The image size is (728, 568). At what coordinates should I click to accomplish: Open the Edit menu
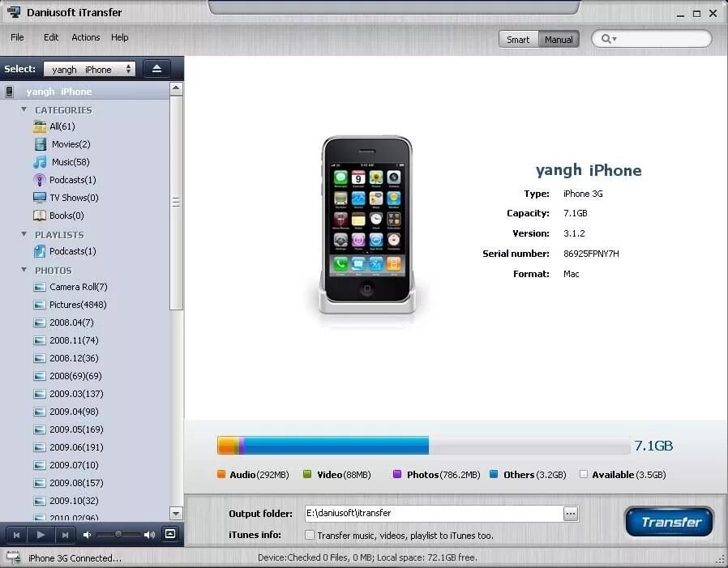tap(50, 37)
